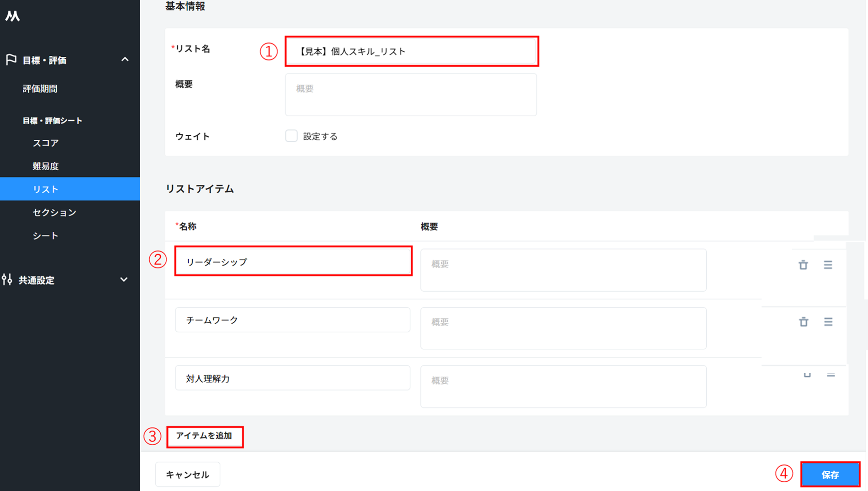This screenshot has height=491, width=868.
Task: Click reorder handle for リーダーシップ row
Action: (828, 265)
